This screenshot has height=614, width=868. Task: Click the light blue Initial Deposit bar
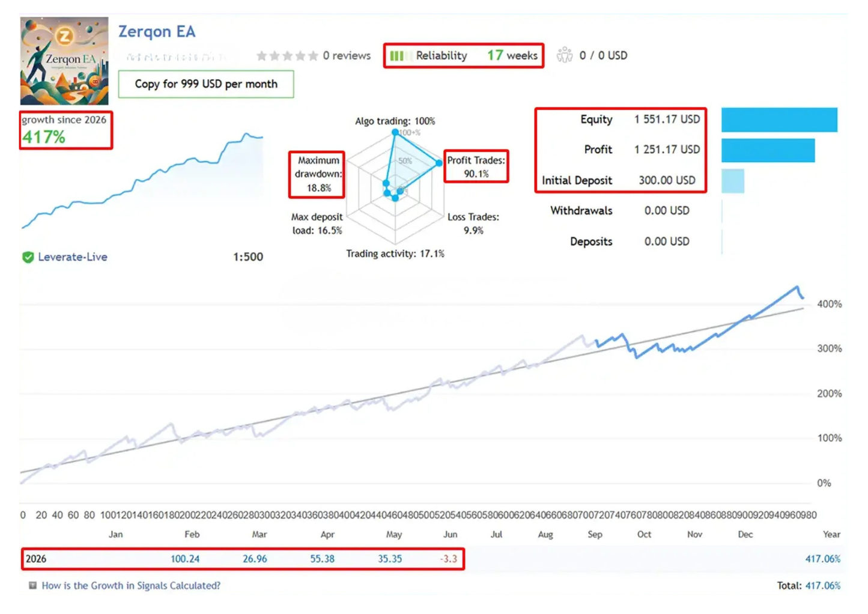(733, 181)
